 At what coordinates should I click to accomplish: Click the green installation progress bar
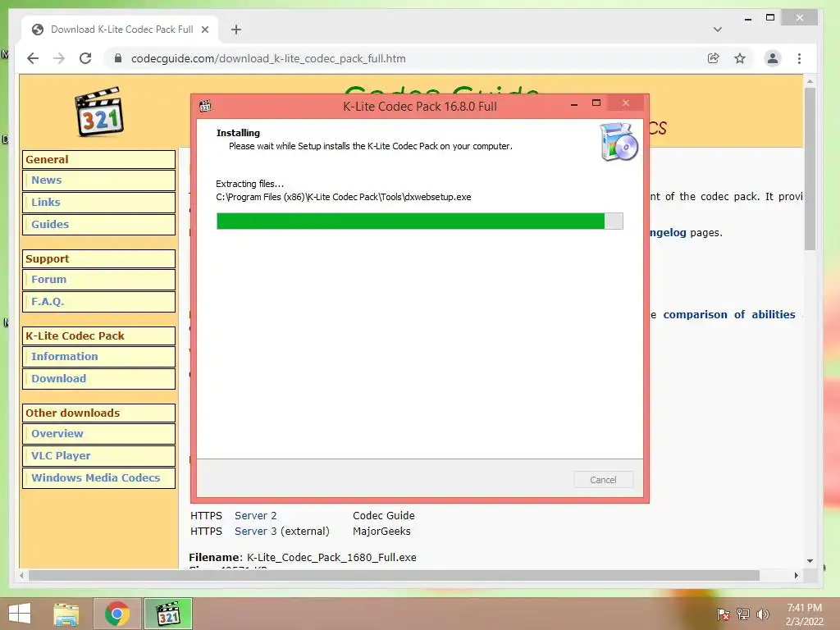tap(419, 221)
